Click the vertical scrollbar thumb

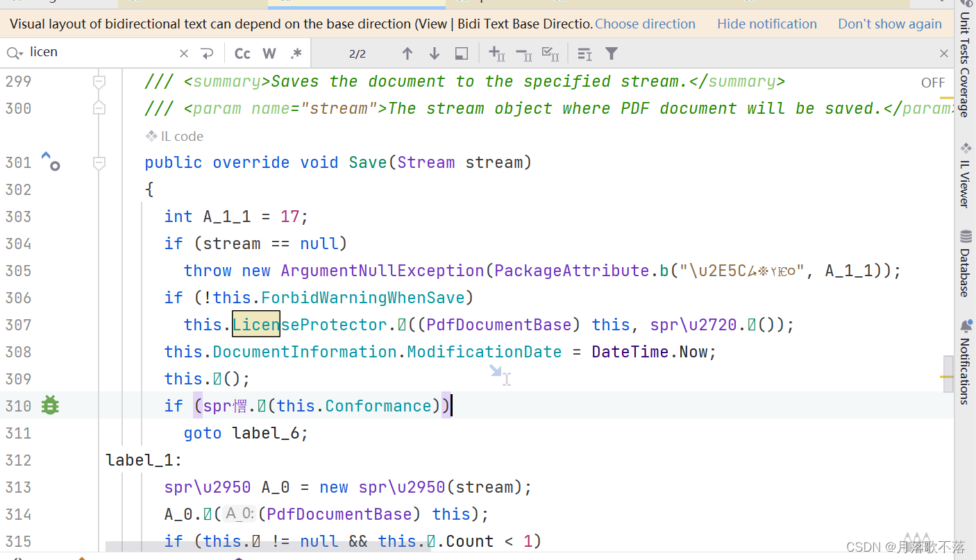[x=948, y=374]
